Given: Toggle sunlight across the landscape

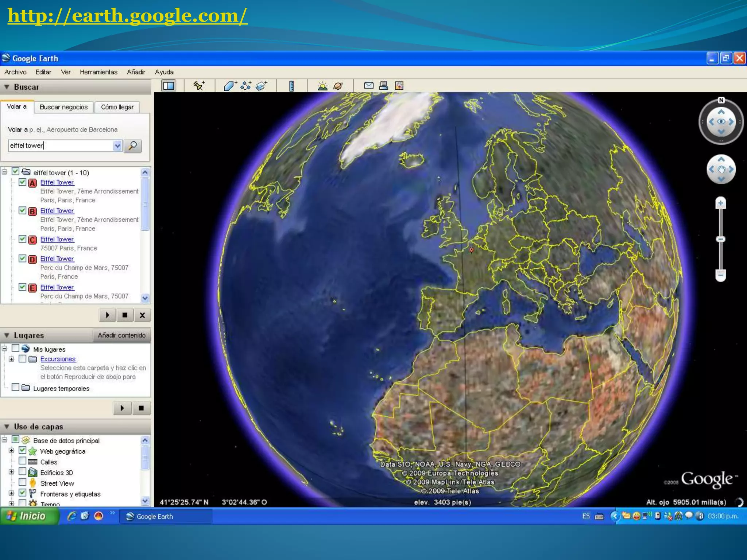Looking at the screenshot, I should pyautogui.click(x=322, y=86).
